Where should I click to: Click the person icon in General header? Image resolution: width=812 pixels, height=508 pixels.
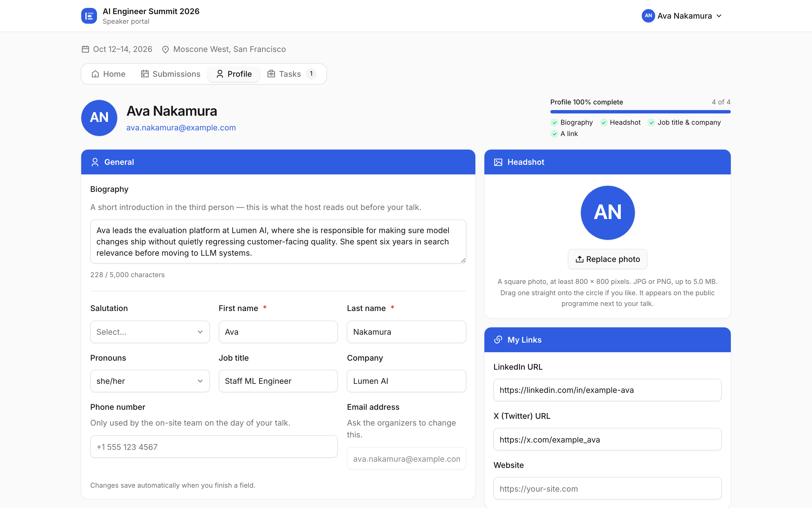coord(95,162)
